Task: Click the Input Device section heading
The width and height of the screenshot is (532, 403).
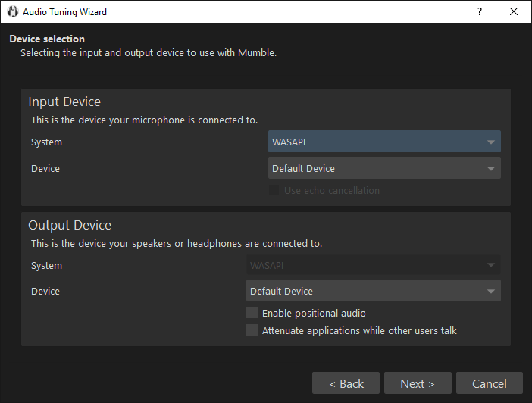Action: (64, 102)
